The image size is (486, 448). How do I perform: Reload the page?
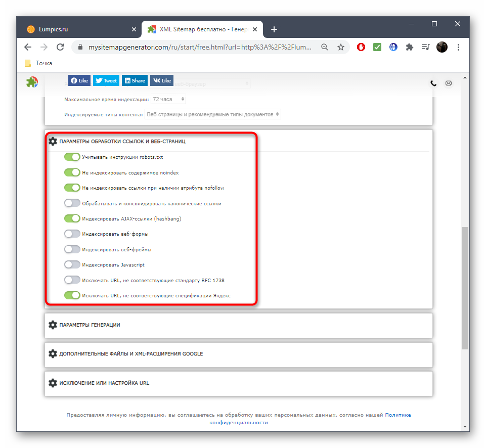[x=60, y=47]
